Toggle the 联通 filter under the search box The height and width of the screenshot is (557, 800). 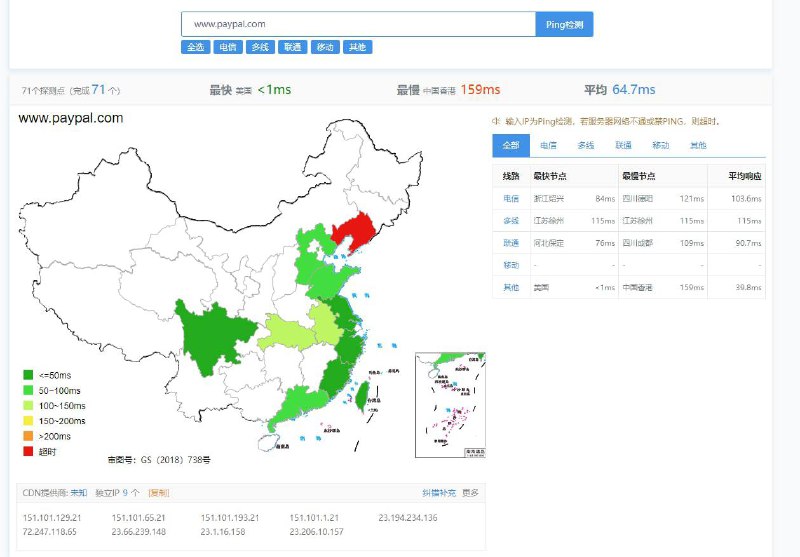[292, 47]
